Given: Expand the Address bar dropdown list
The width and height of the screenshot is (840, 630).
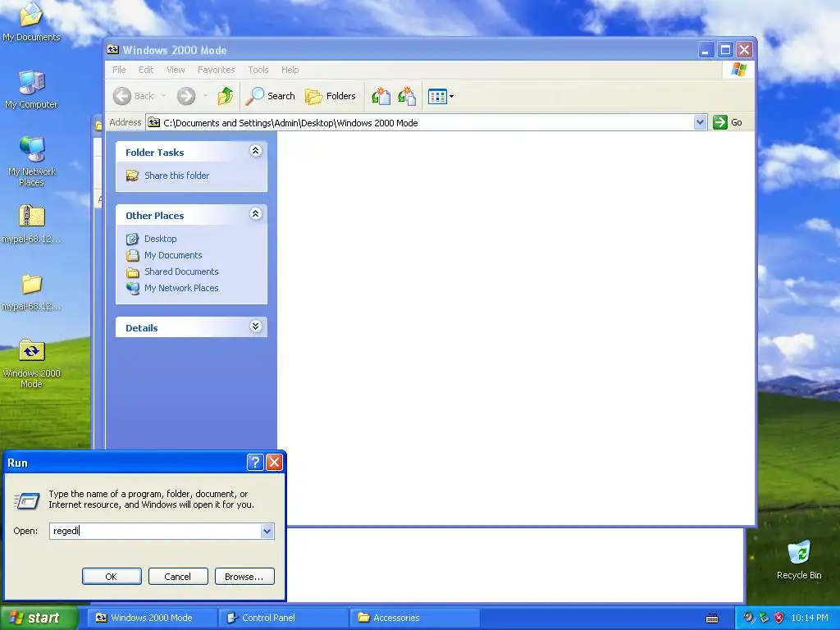Looking at the screenshot, I should (x=700, y=123).
